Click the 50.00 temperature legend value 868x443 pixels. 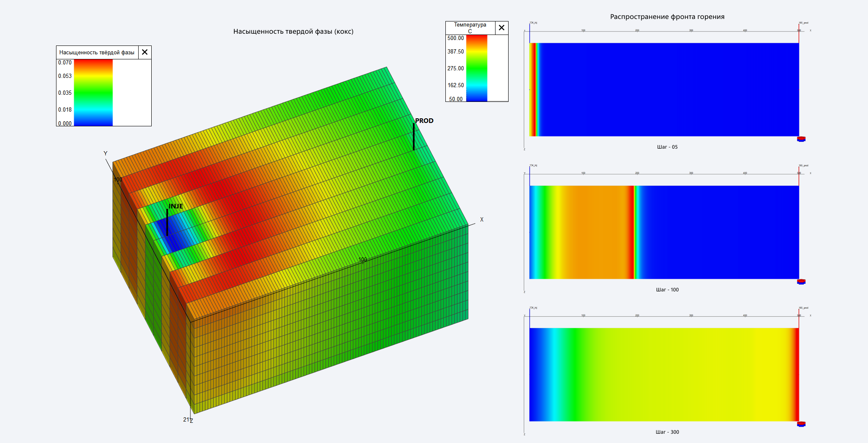(456, 99)
